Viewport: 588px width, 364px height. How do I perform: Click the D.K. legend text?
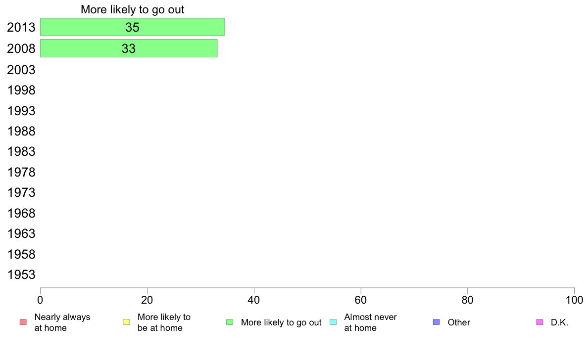pyautogui.click(x=559, y=322)
